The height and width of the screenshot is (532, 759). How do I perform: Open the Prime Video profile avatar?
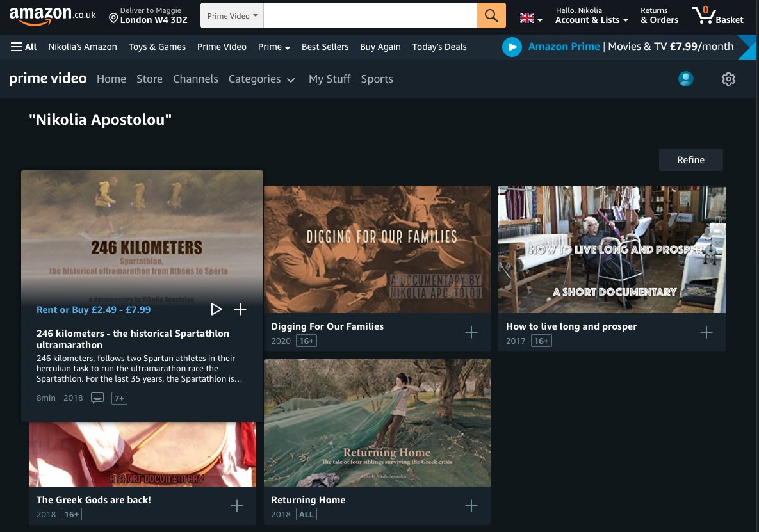685,78
